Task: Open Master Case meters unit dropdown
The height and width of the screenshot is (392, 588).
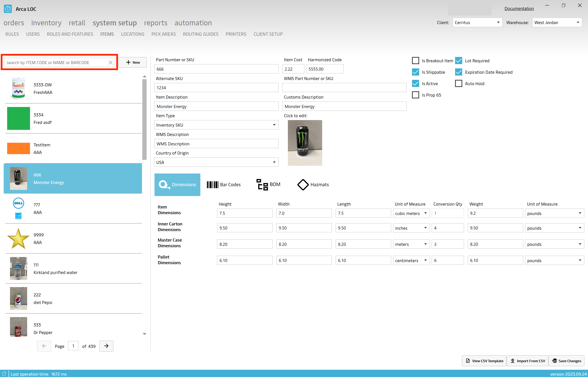Action: [411, 244]
